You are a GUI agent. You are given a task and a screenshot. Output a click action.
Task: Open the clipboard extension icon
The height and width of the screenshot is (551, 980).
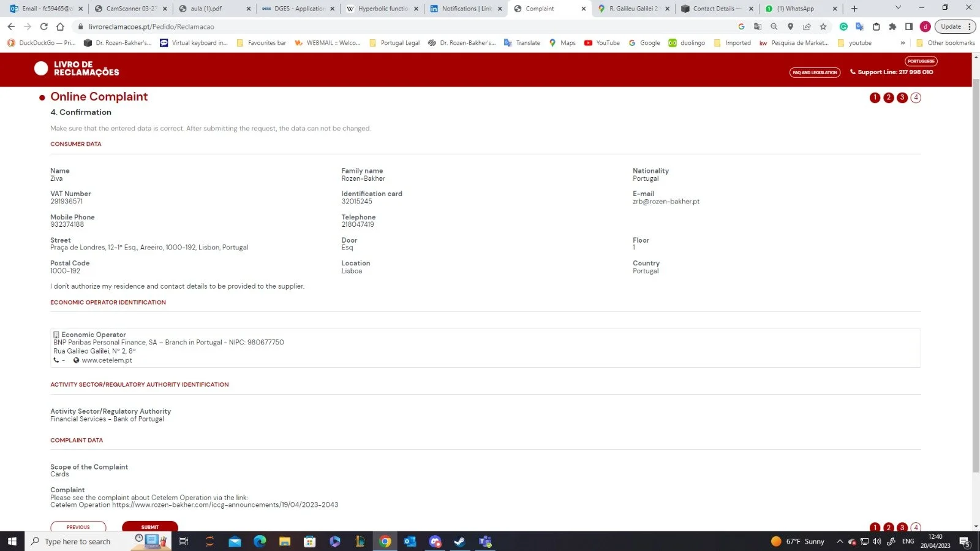tap(876, 26)
